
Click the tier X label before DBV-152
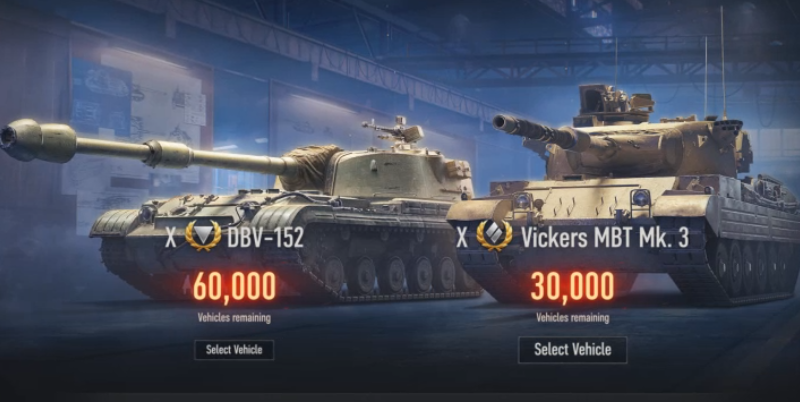click(170, 238)
